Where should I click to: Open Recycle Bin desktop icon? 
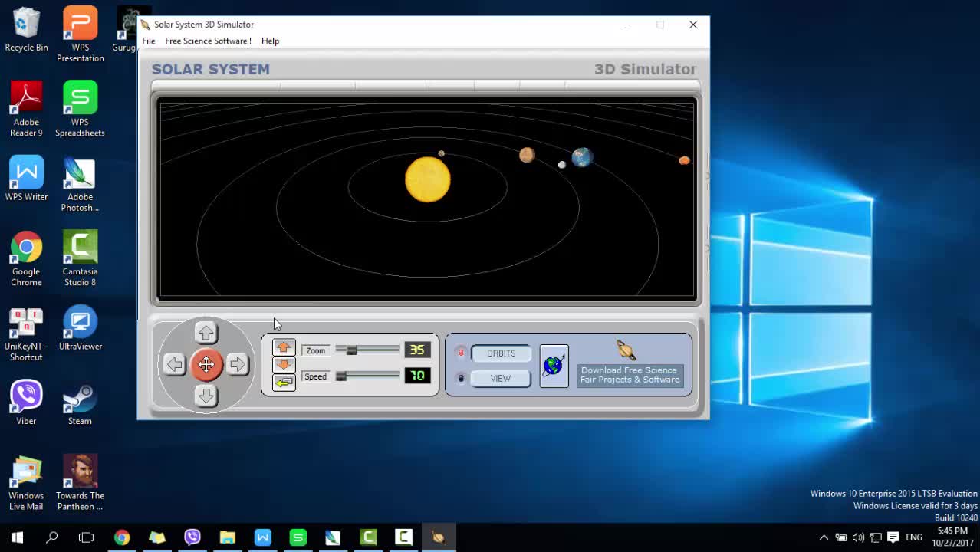pos(26,31)
